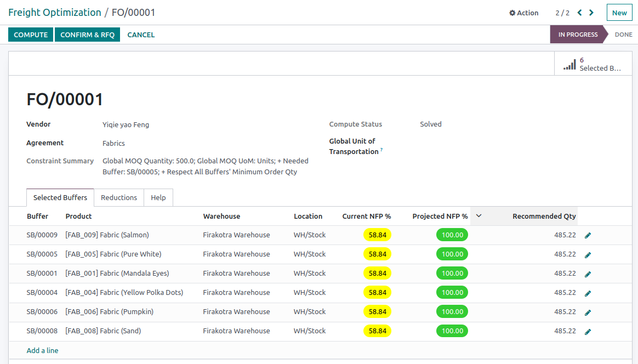
Task: Open the Help tab
Action: coord(158,197)
